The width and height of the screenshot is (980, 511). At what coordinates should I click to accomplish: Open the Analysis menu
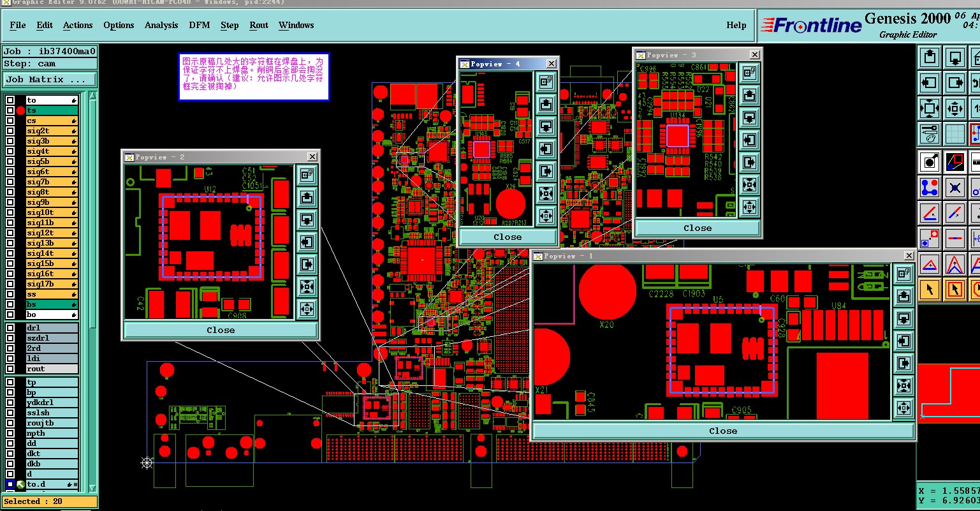click(161, 26)
